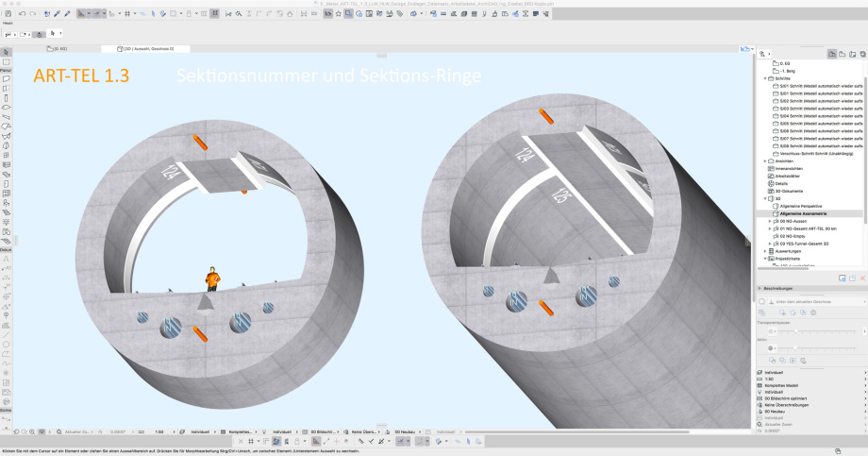868x456 pixels.
Task: Toggle the suspend groups toolbar button
Action: [216, 14]
